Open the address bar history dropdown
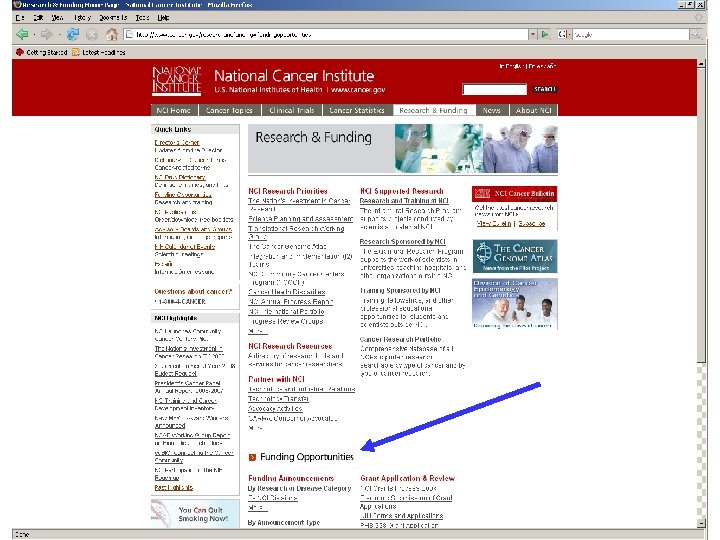Image resolution: width=720 pixels, height=540 pixels. 533,34
